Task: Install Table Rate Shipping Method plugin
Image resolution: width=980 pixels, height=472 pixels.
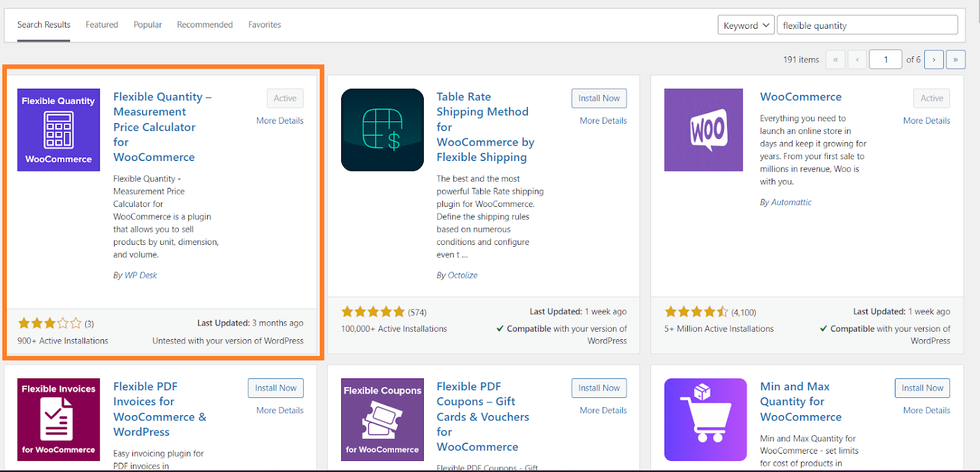Action: tap(599, 98)
